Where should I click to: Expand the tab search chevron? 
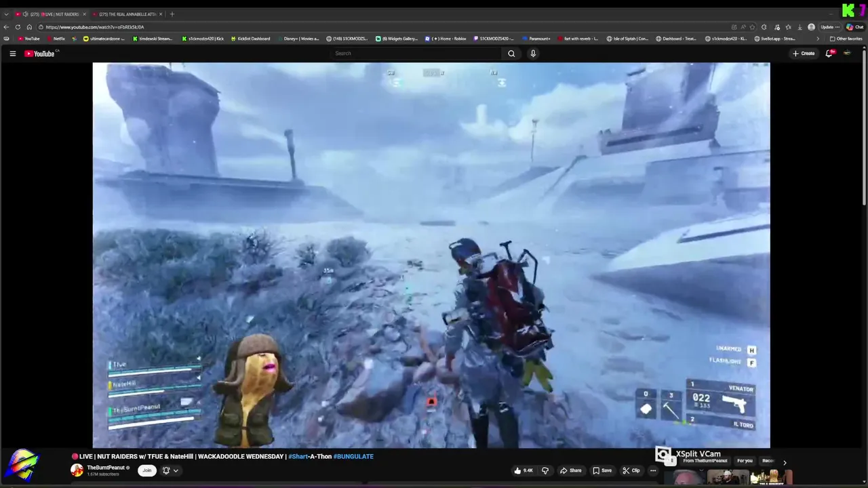pos(7,14)
